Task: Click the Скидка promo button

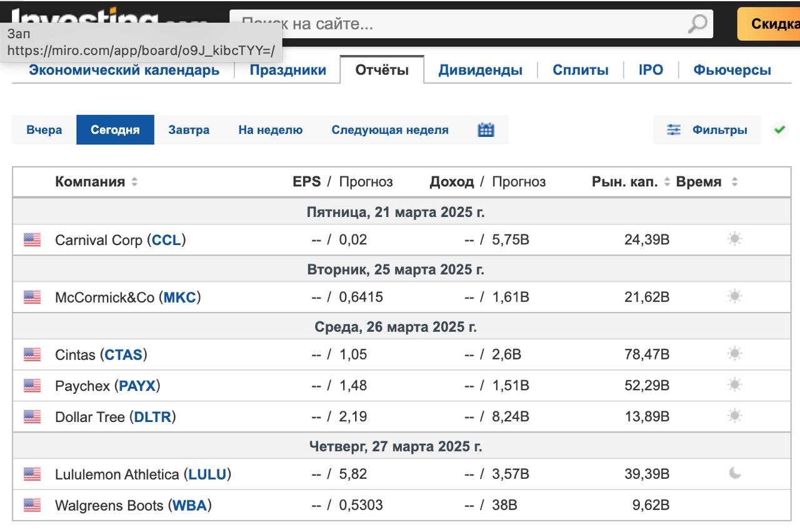Action: (769, 24)
